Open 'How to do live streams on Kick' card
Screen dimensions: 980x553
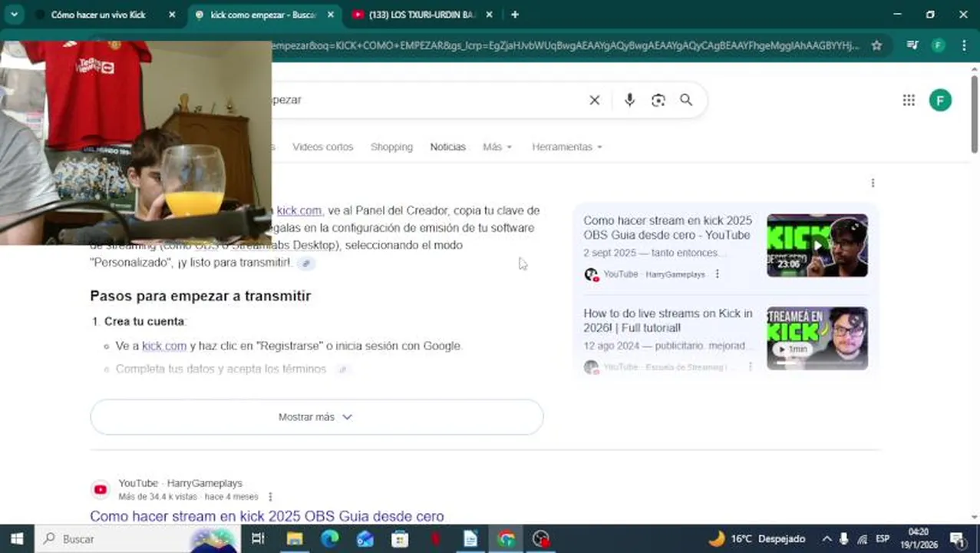coord(668,320)
